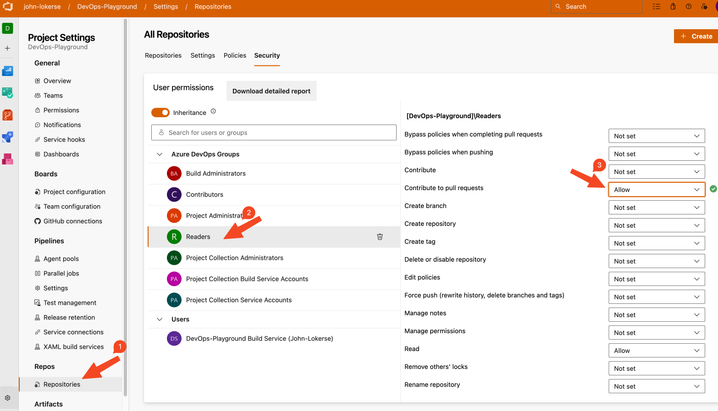Click the settings sidebar scrollbar
The image size is (718, 411).
125,206
